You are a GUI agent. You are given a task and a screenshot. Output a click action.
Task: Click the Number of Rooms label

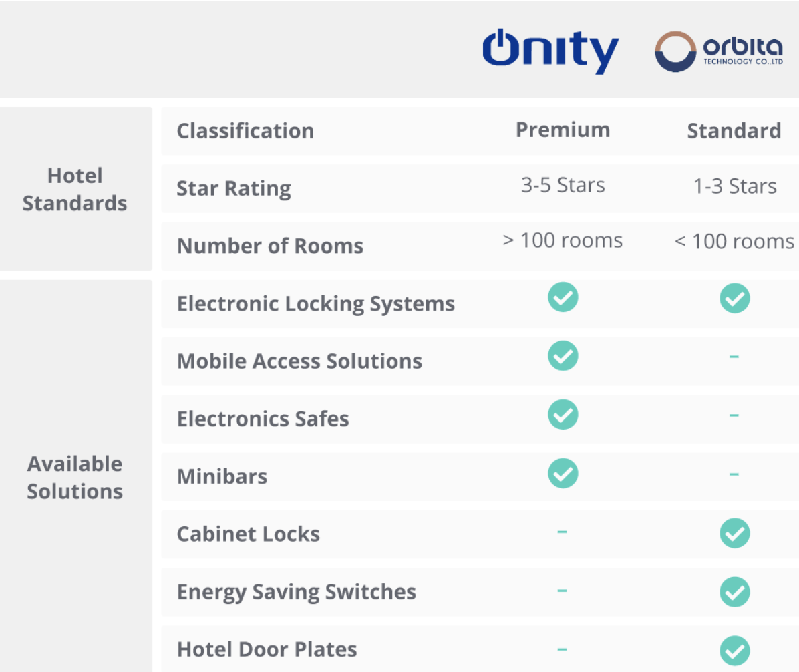pyautogui.click(x=270, y=246)
